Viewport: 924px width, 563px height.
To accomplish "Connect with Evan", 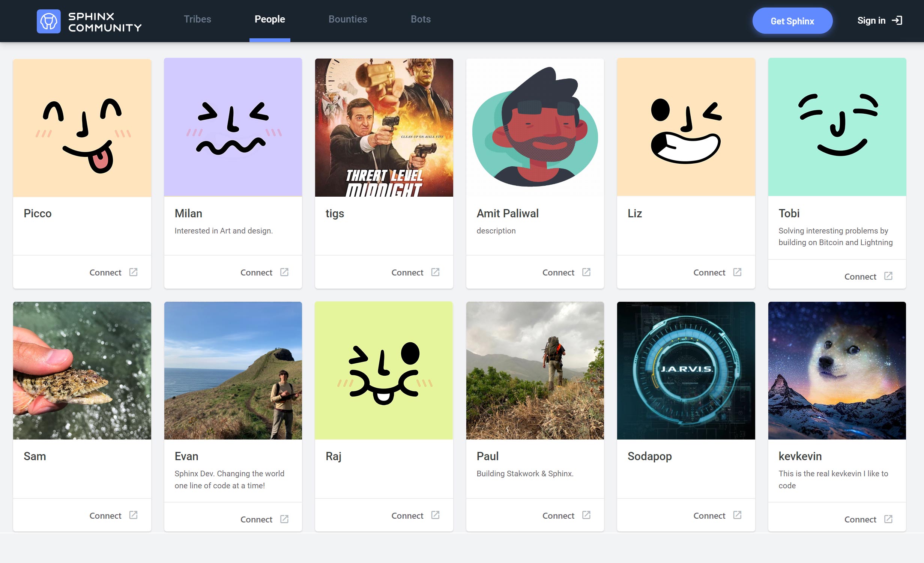I will 257,519.
